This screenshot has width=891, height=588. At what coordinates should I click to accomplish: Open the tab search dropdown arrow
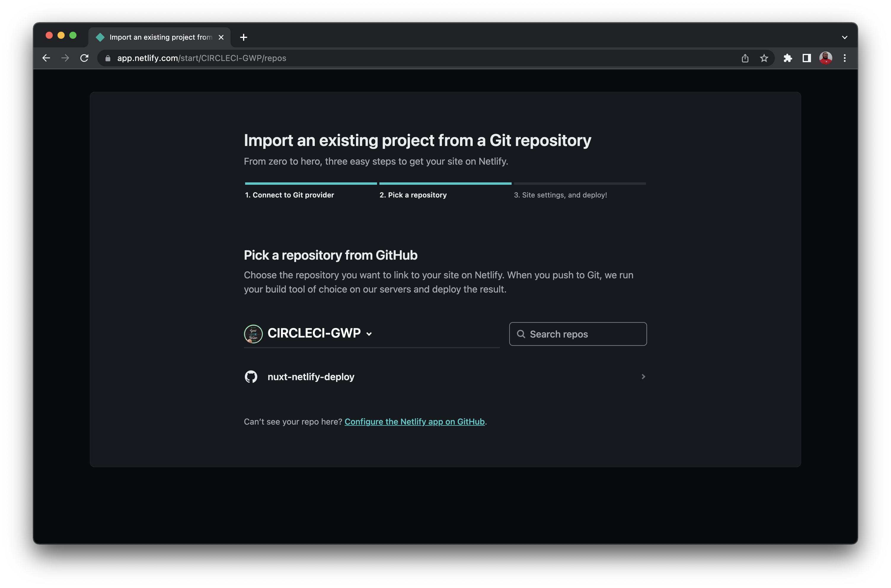[x=844, y=37]
